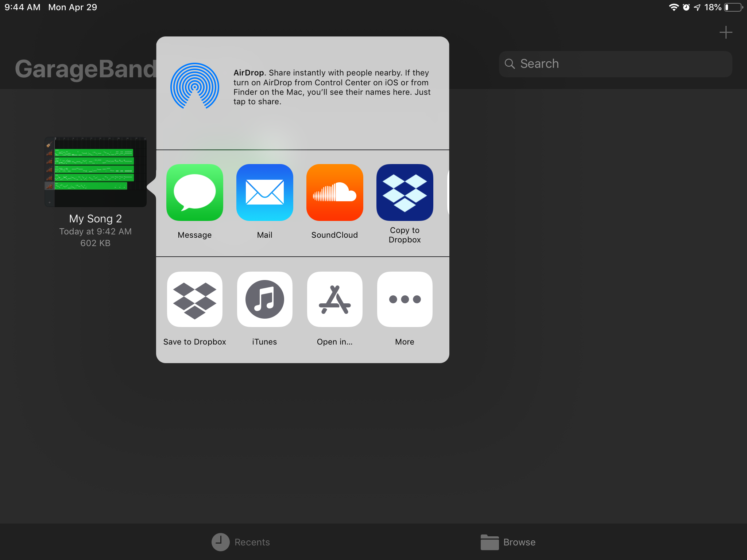
Task: Share the song to SoundCloud
Action: pos(335,192)
